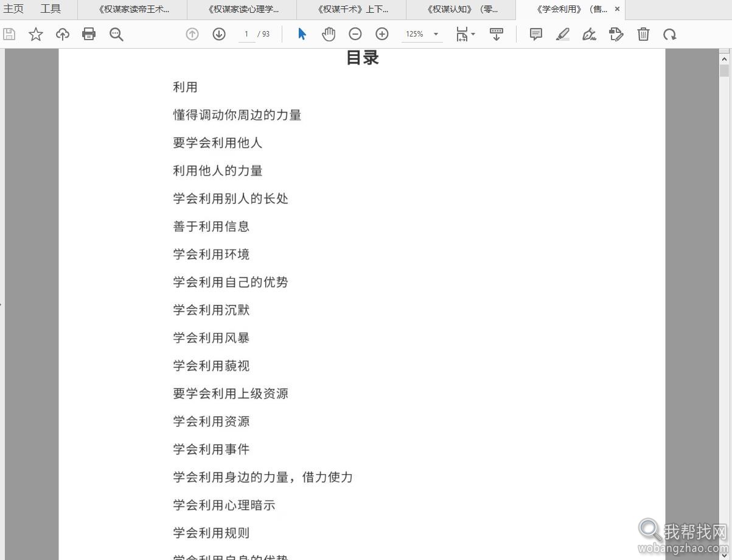Rotate the page view
The width and height of the screenshot is (732, 560).
pyautogui.click(x=670, y=34)
